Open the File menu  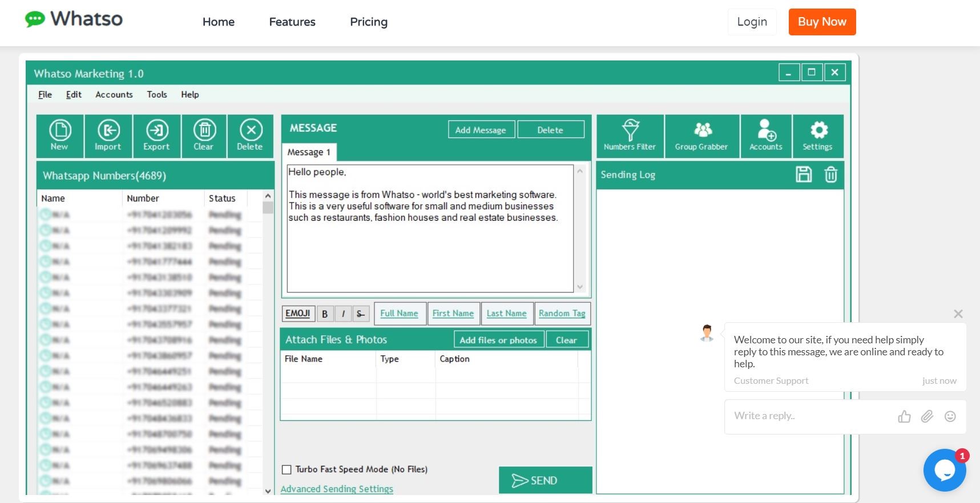45,95
